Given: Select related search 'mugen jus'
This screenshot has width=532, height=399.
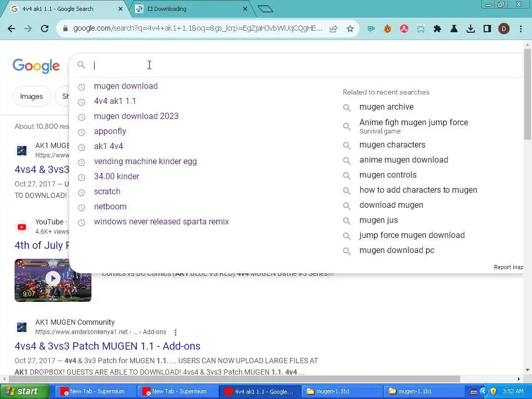Looking at the screenshot, I should click(x=379, y=220).
